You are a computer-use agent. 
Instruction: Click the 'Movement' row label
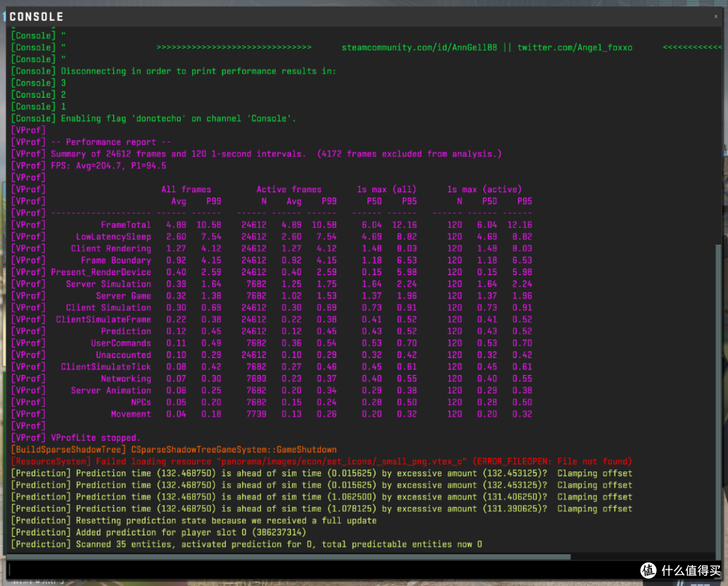(131, 414)
